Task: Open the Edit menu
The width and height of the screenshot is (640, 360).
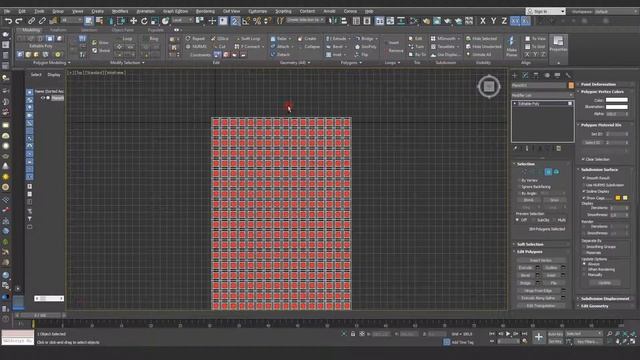Action: pyautogui.click(x=22, y=11)
